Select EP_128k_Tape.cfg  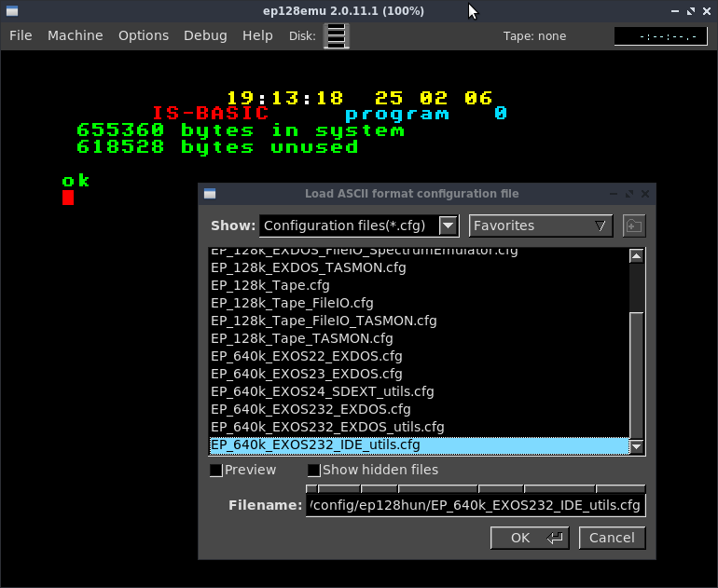[x=419, y=285]
